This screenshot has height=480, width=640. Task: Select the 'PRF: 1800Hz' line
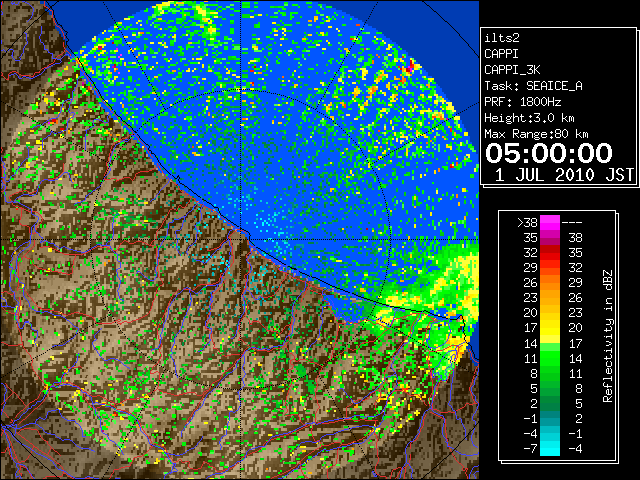[x=523, y=102]
